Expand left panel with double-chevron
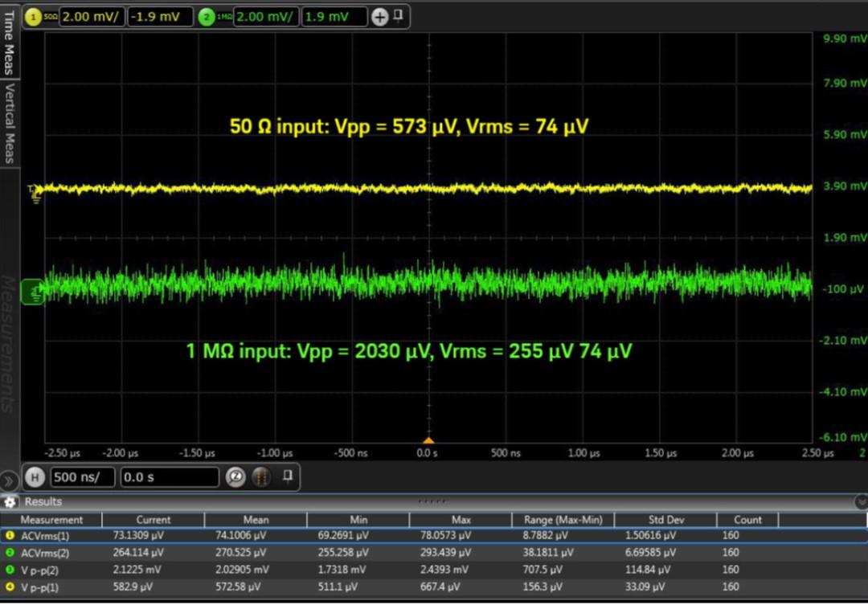This screenshot has width=868, height=605. [x=9, y=481]
